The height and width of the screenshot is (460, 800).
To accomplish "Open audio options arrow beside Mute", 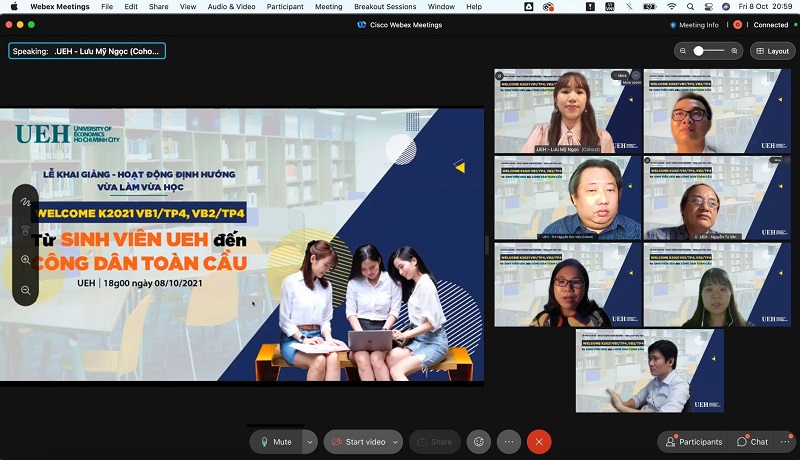I will 310,442.
